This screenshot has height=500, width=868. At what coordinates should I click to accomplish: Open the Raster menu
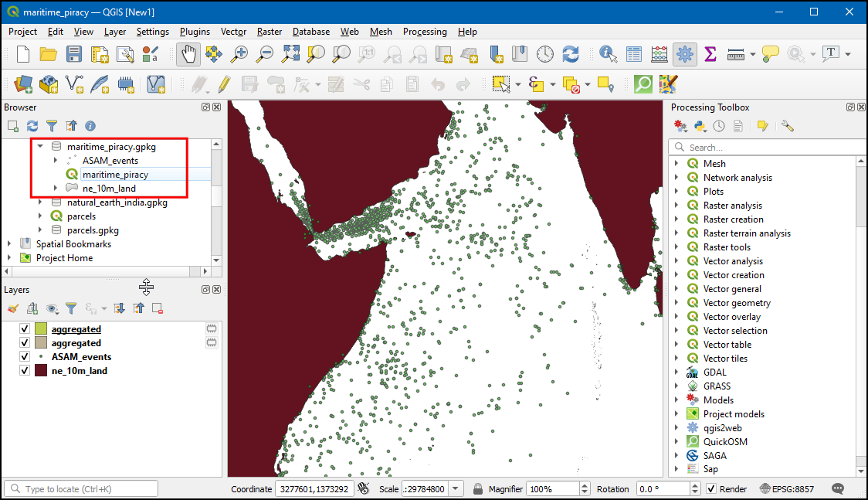(x=269, y=32)
